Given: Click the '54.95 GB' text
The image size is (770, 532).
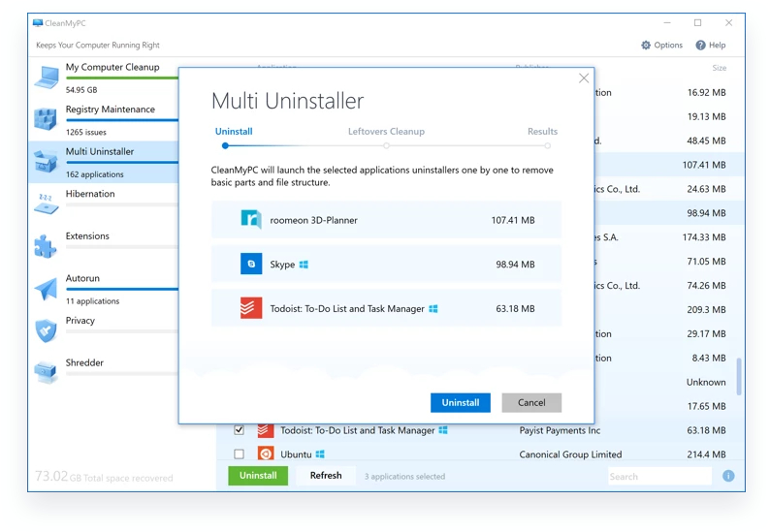Looking at the screenshot, I should [x=81, y=90].
